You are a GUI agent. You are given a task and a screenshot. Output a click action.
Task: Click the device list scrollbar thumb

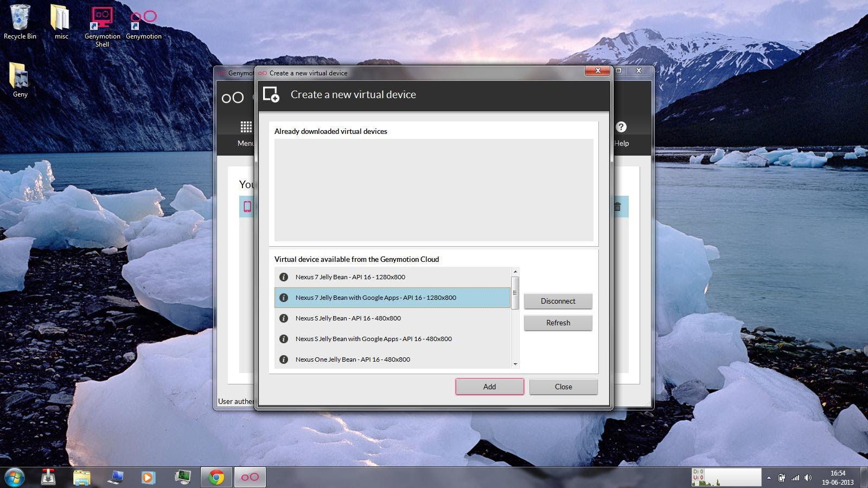tap(515, 293)
